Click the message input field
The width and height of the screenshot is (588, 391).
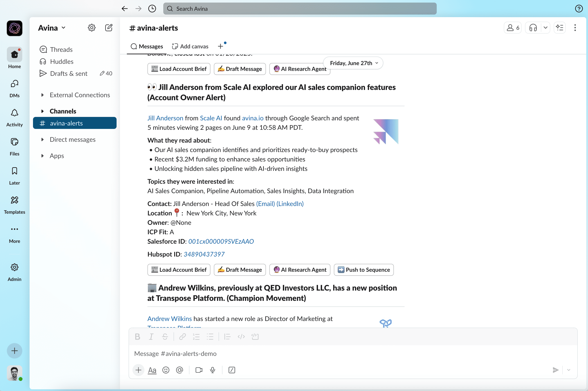tap(299, 353)
